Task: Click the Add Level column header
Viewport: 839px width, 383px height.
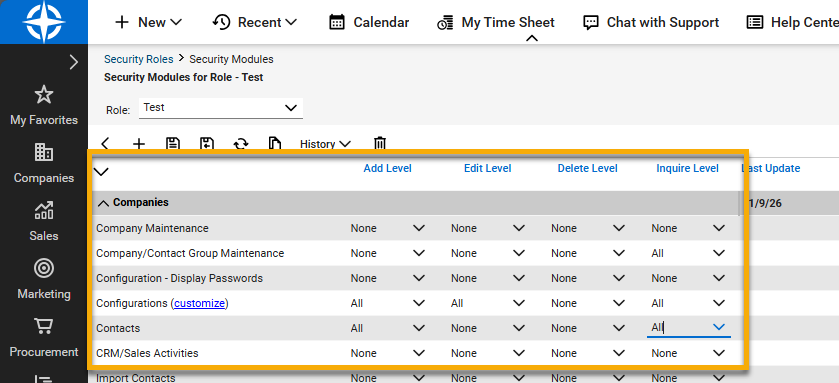Action: pyautogui.click(x=387, y=168)
